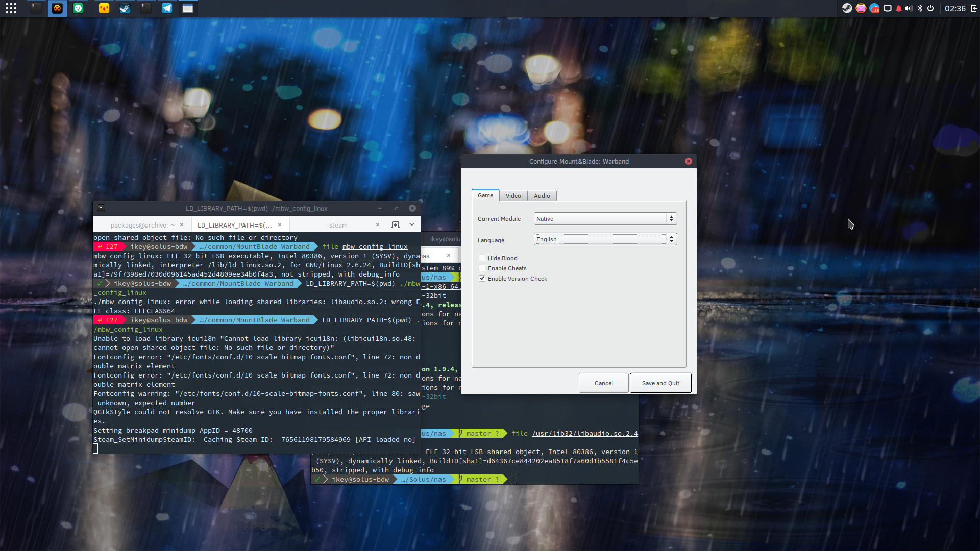980x551 pixels.
Task: Open the Telegram tray icon with unread badge
Action: pyautogui.click(x=875, y=8)
